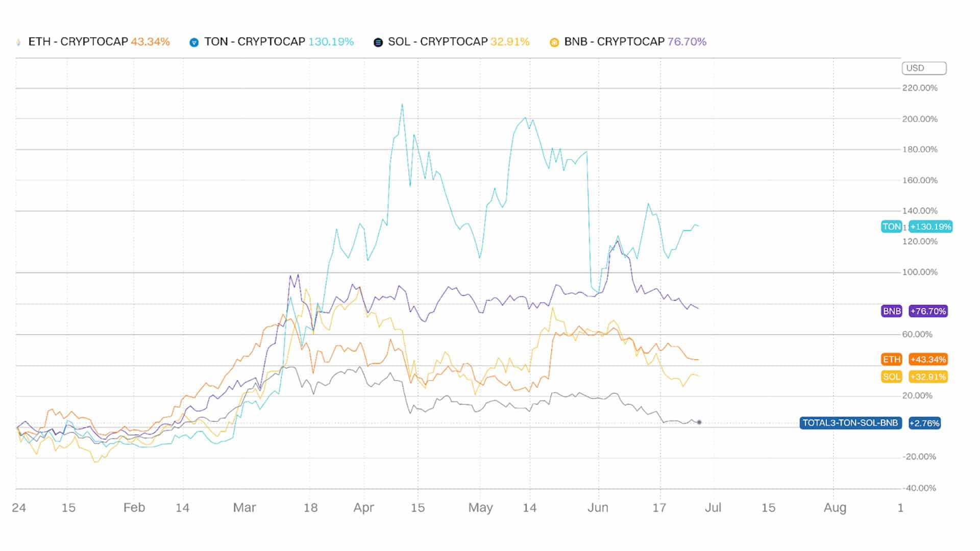Select the ETH - CRYPTOCAP legend label
Screen dimensions: 980x551
tap(78, 42)
